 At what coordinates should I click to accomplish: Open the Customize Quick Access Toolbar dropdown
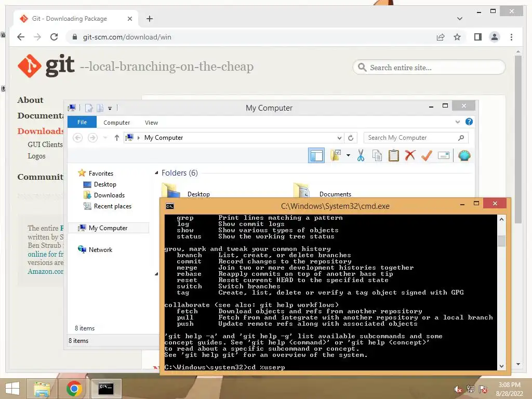(110, 108)
